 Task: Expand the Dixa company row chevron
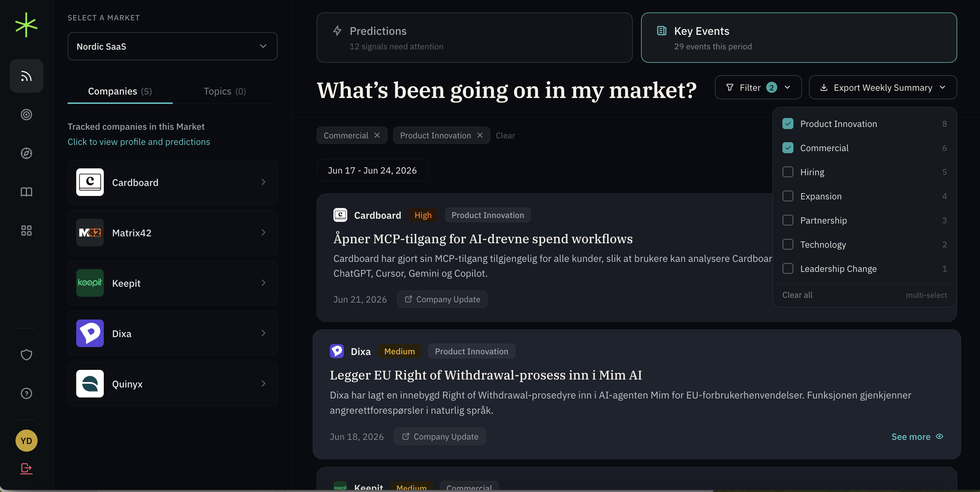tap(263, 333)
